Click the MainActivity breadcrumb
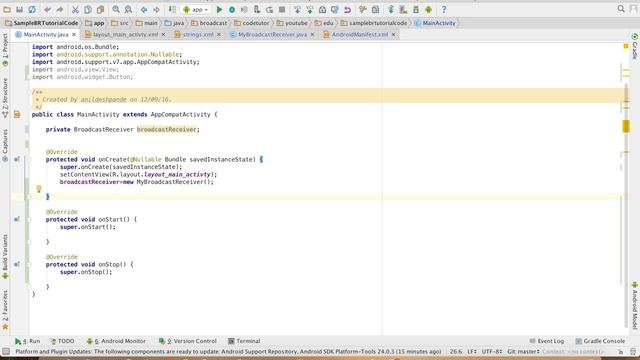The width and height of the screenshot is (640, 360). point(435,23)
